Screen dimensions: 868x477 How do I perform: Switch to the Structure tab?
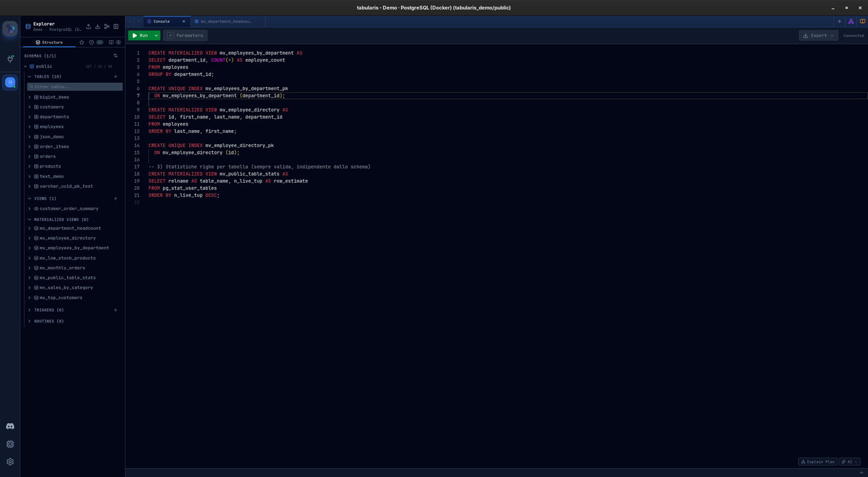49,42
